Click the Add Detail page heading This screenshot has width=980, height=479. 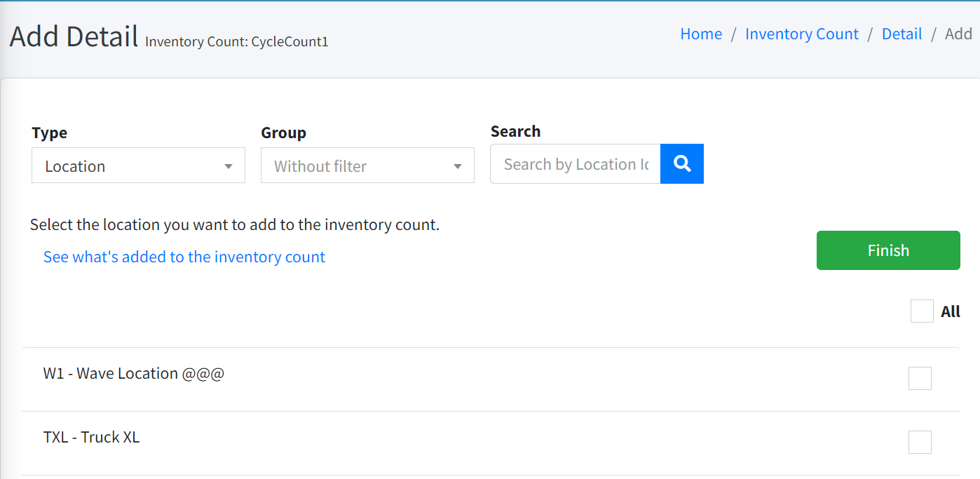(x=74, y=36)
